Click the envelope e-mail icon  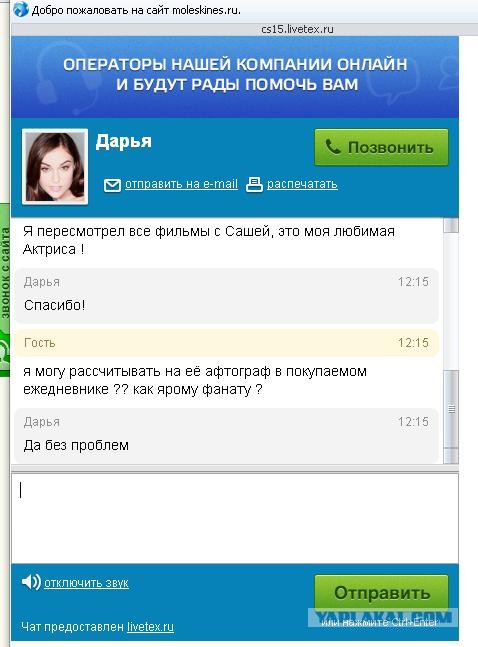[x=112, y=185]
